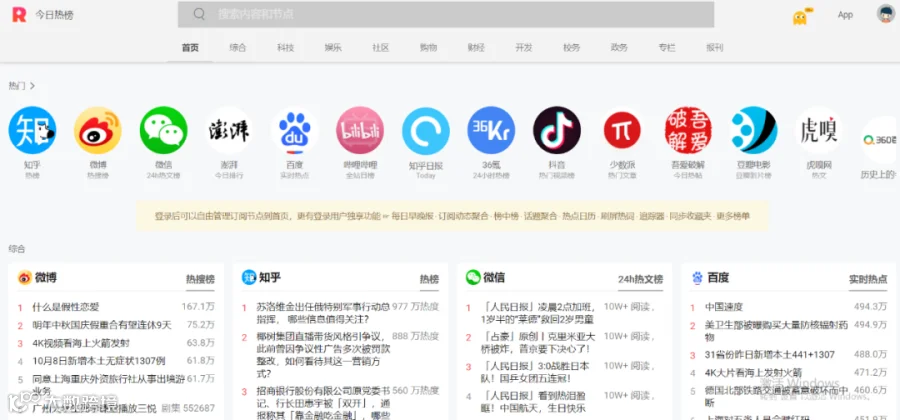This screenshot has height=420, width=900.
Task: Open the Zhihu (知乎) hot list icon
Action: tap(32, 130)
